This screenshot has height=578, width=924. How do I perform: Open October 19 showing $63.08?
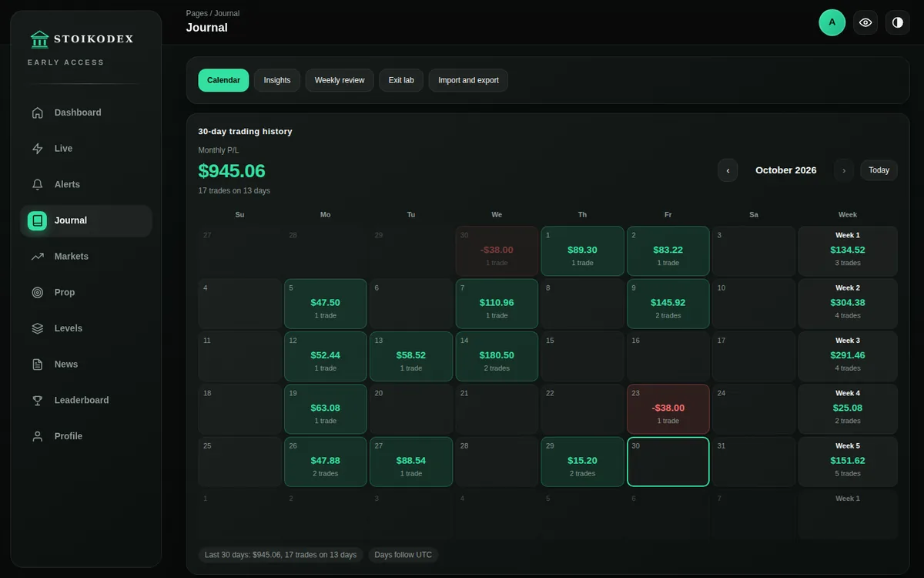(326, 408)
